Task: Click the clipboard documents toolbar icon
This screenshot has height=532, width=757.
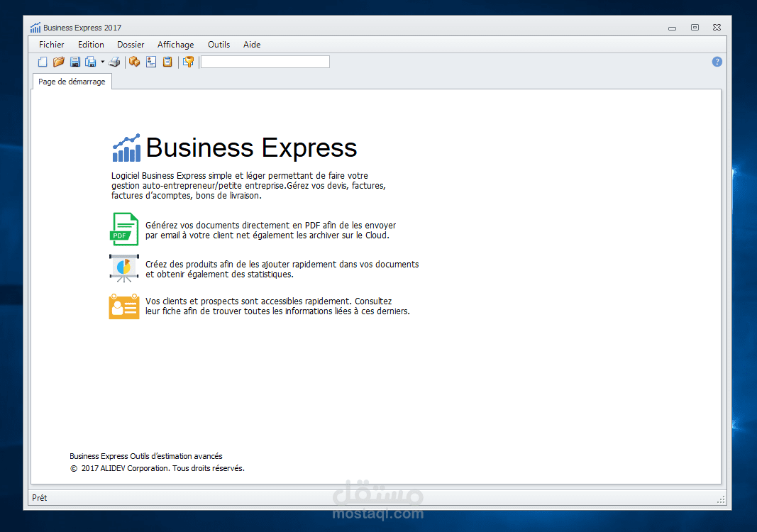Action: point(167,62)
